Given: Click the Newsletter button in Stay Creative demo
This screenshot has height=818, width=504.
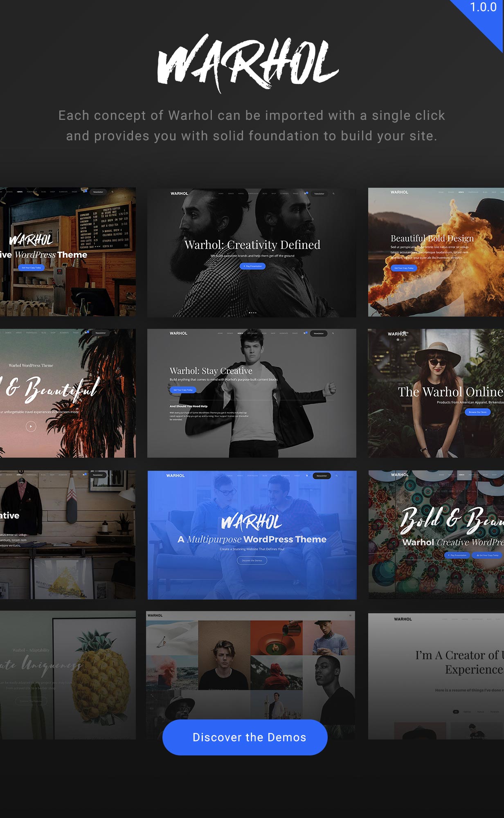Looking at the screenshot, I should (319, 333).
